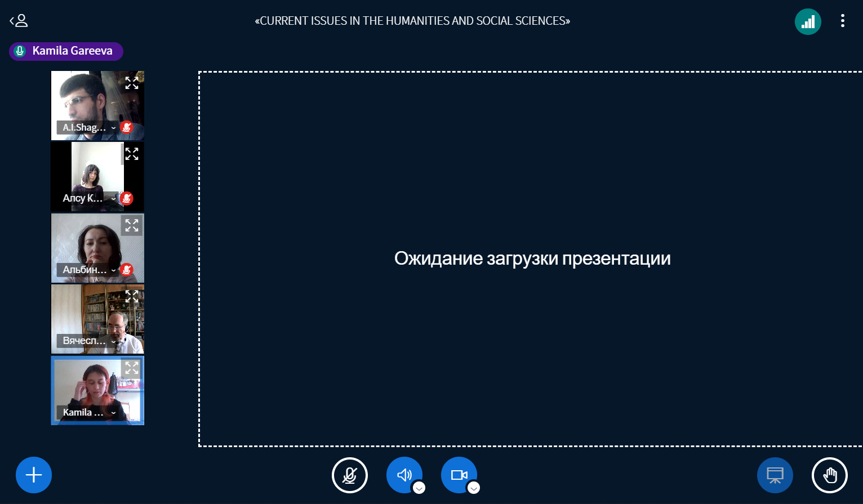Open the participants list panel
Image resolution: width=863 pixels, height=504 pixels.
(19, 21)
